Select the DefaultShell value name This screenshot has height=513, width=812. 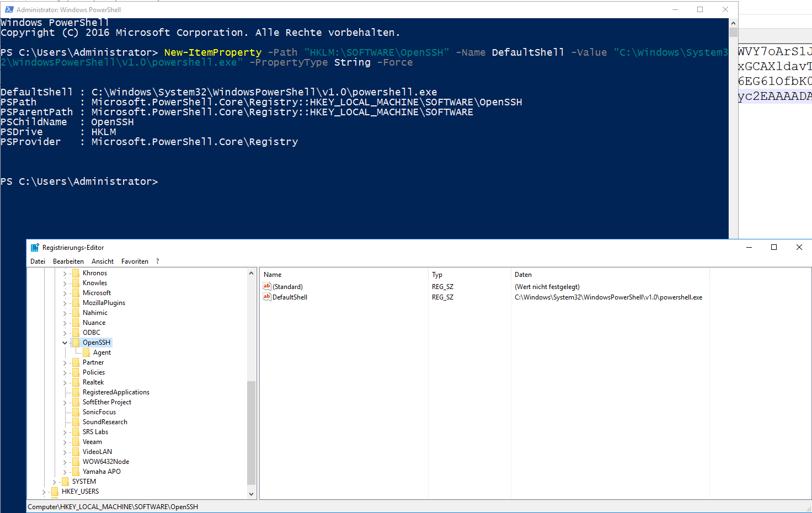pos(290,297)
